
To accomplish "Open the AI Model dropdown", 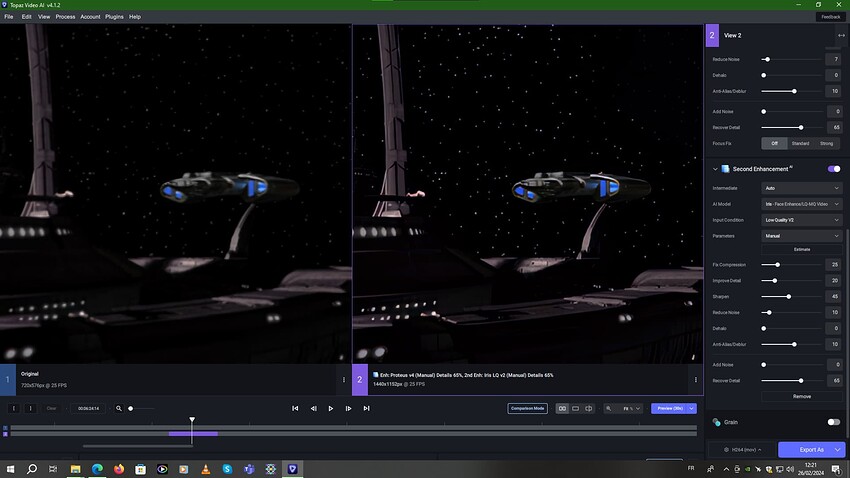I will (801, 204).
